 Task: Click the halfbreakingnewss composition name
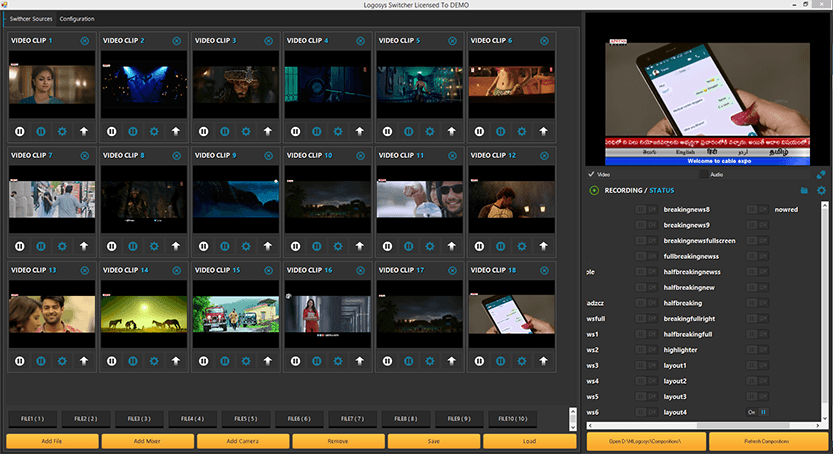point(692,272)
